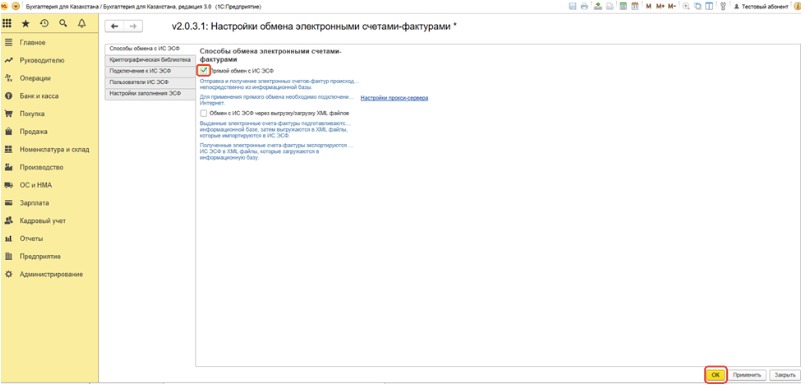The image size is (805, 385).
Task: Switch to Настройки заполнения ЭСФ tab
Action: point(150,94)
